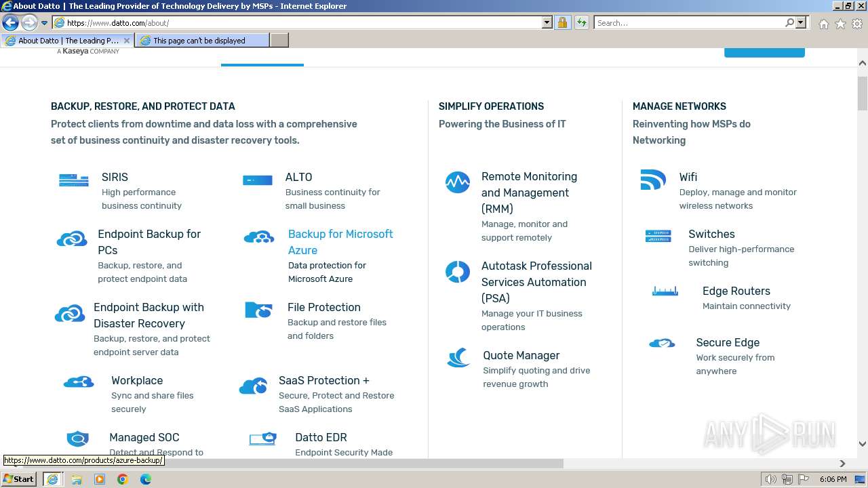The image size is (868, 488).
Task: Open the Workplace link
Action: click(137, 380)
